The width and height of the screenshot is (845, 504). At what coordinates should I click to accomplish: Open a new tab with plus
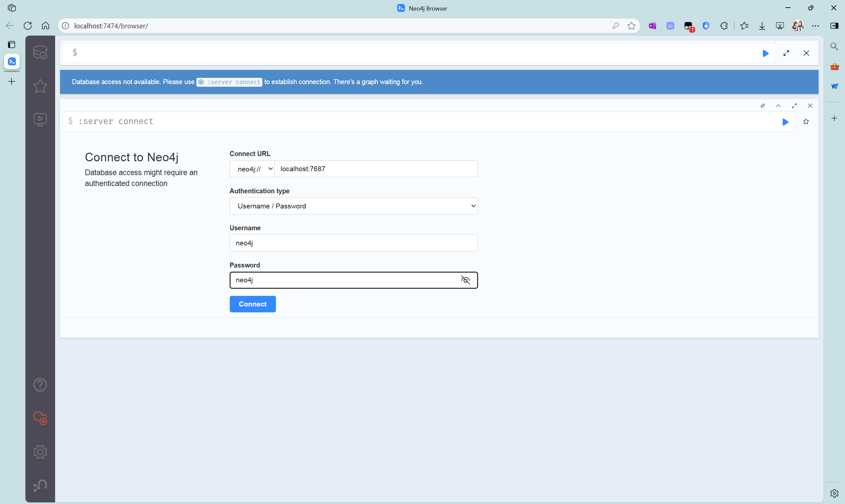click(12, 81)
